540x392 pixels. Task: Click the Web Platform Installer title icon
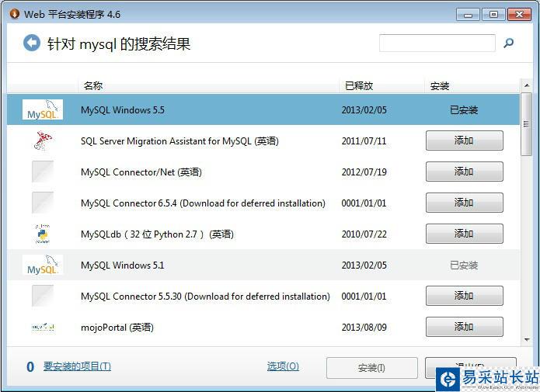(x=15, y=14)
